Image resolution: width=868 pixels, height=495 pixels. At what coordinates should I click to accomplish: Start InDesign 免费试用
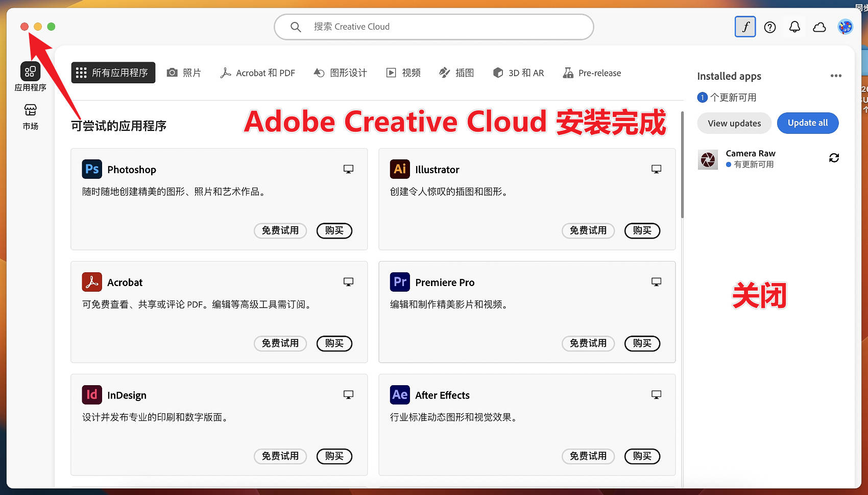tap(280, 456)
